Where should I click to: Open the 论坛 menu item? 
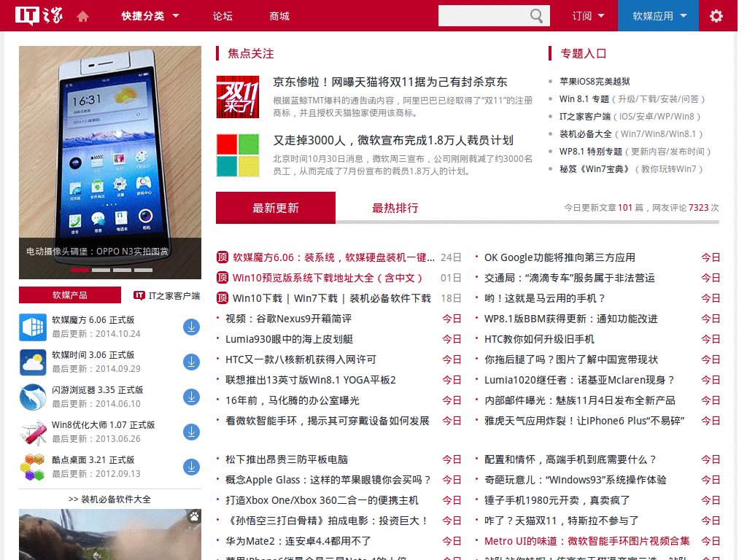click(222, 16)
